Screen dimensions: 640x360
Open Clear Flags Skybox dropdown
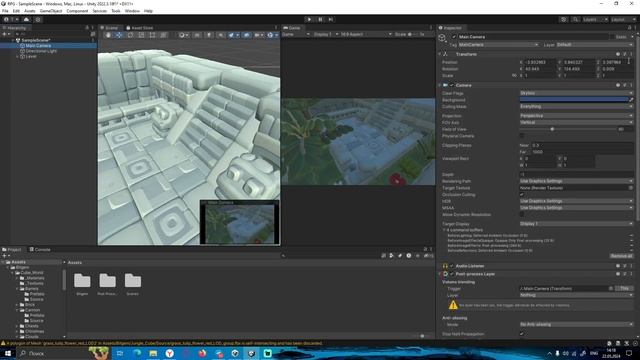point(576,93)
